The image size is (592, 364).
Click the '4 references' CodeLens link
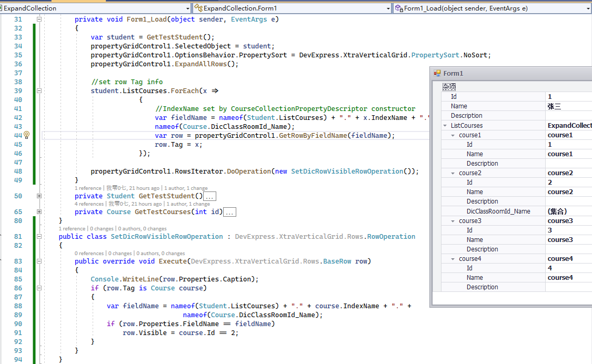[x=89, y=204]
